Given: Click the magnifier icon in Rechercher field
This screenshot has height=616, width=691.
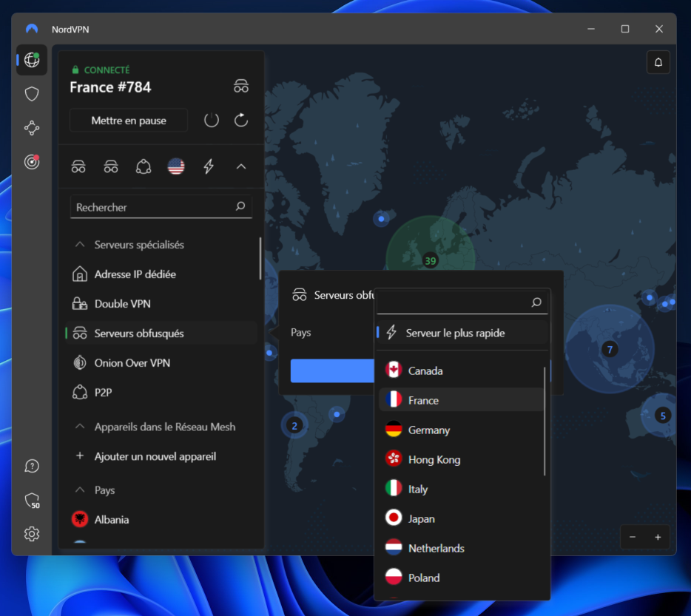Looking at the screenshot, I should click(240, 206).
